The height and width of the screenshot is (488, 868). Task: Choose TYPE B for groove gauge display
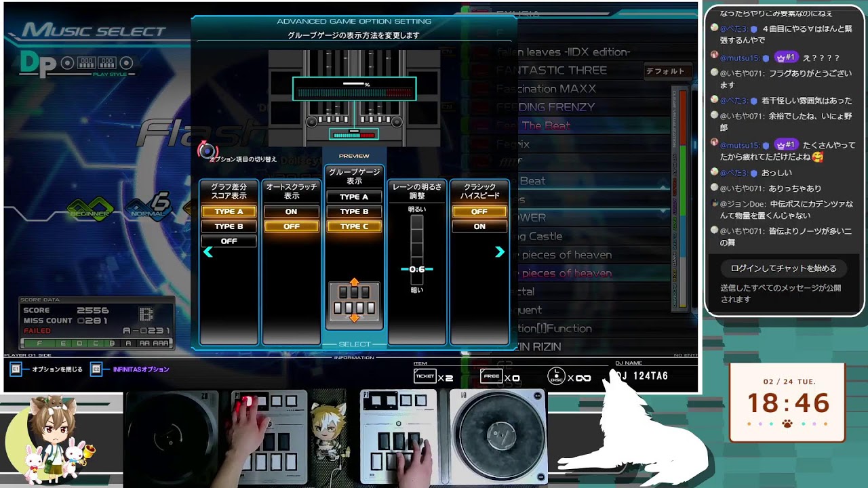[354, 211]
